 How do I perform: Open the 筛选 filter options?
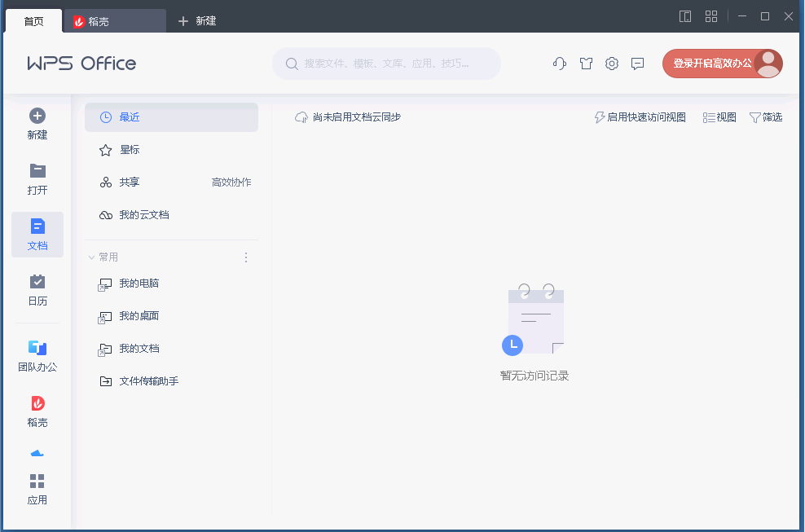[x=766, y=117]
